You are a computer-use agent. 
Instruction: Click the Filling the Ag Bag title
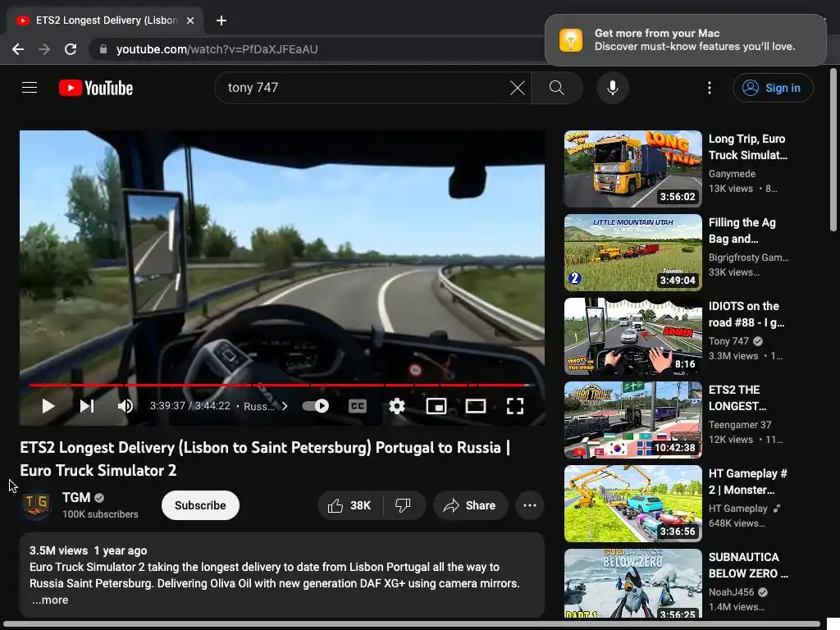click(742, 231)
